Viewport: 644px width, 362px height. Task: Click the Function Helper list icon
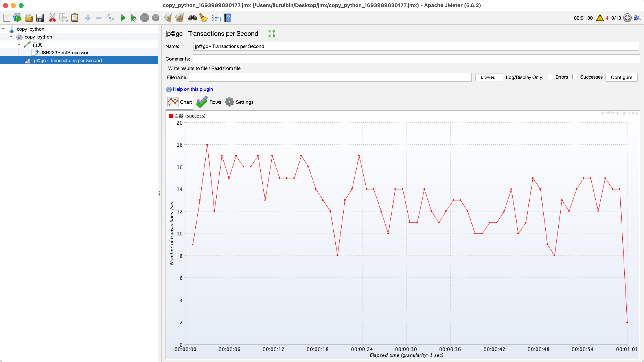point(216,18)
